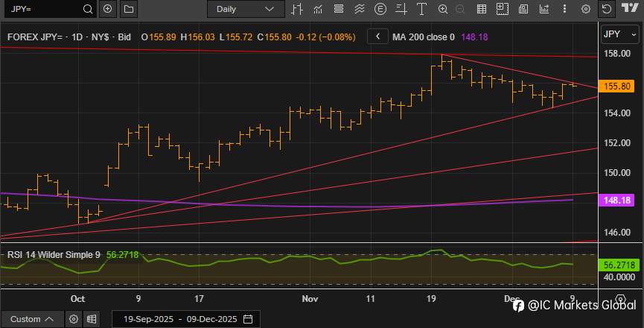644x328 pixels.
Task: Open the JPY currency dropdown
Action: coord(619,34)
